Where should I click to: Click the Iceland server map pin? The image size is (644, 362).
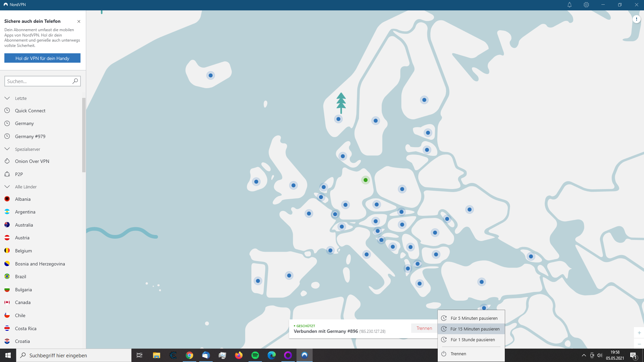[211, 75]
